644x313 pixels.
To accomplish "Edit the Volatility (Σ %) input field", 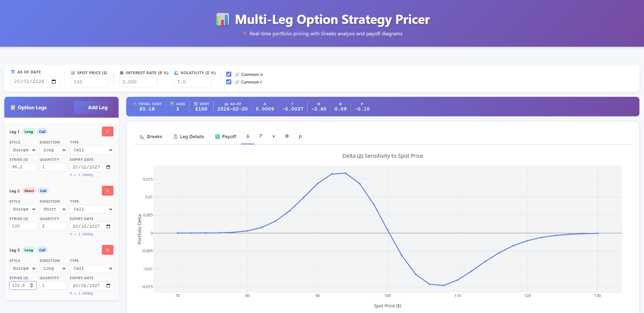I will click(192, 82).
